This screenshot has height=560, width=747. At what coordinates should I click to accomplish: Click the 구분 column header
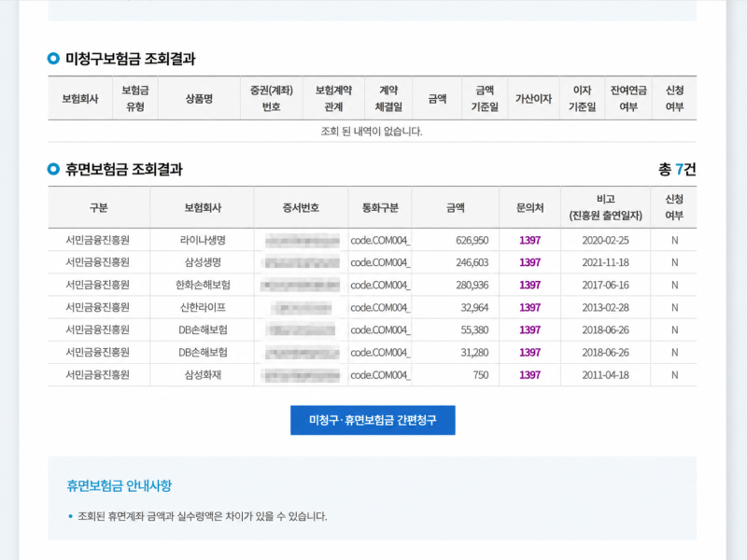click(x=99, y=207)
